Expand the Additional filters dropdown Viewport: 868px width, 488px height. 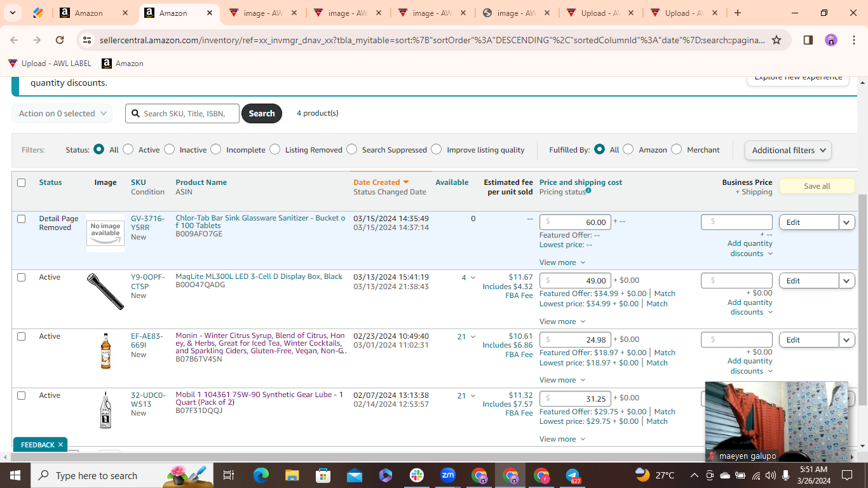click(x=788, y=150)
